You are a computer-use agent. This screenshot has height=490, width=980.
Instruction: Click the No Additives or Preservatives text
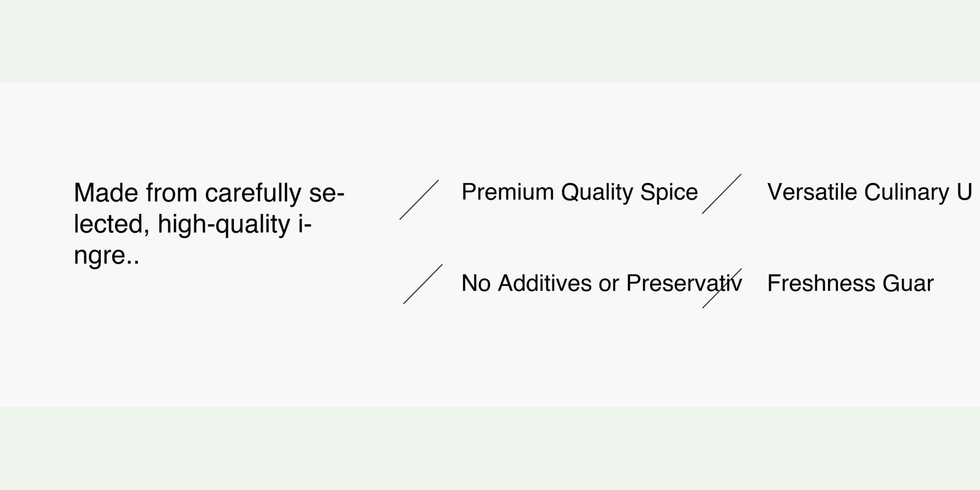click(601, 284)
